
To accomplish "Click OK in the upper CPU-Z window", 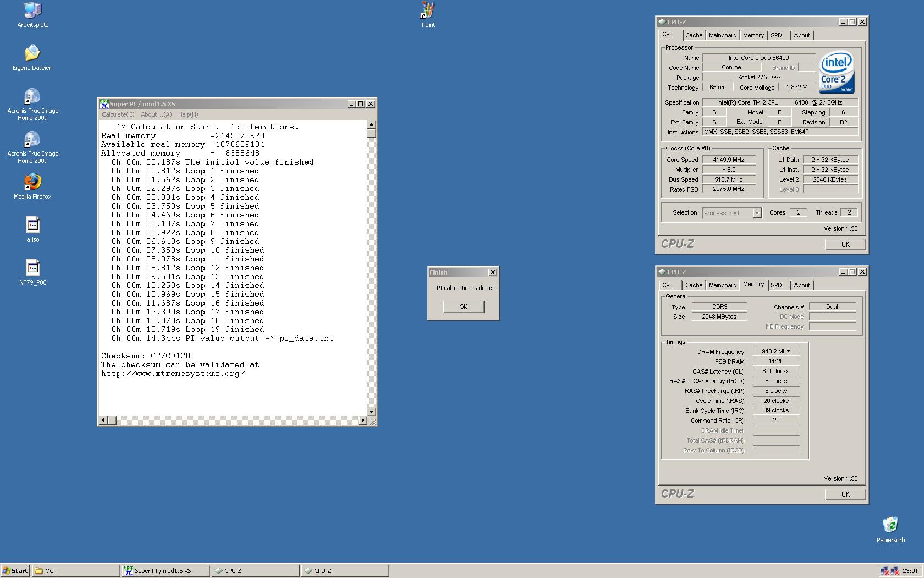I will [845, 244].
